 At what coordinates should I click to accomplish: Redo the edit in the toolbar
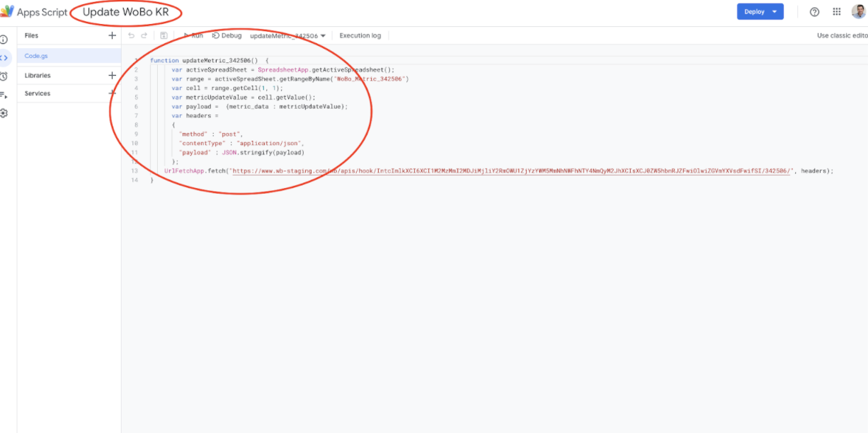(144, 35)
